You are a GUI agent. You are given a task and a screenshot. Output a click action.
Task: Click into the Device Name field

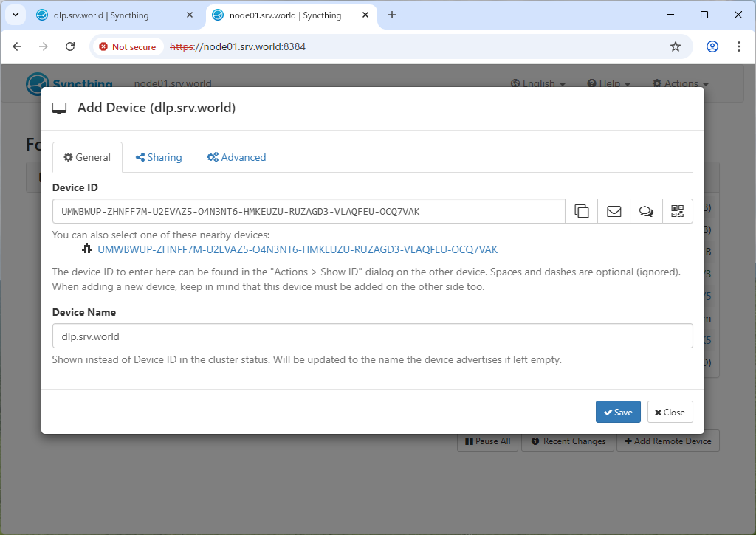click(372, 336)
